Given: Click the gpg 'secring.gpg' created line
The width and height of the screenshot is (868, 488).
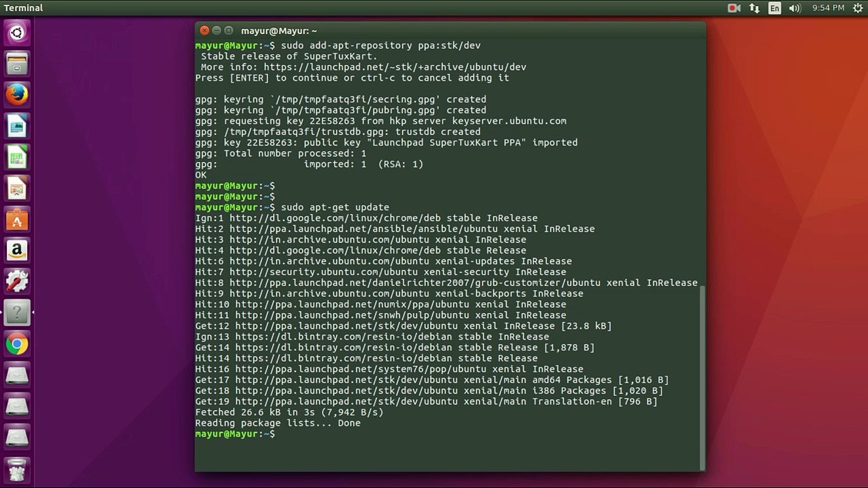Looking at the screenshot, I should coord(340,100).
